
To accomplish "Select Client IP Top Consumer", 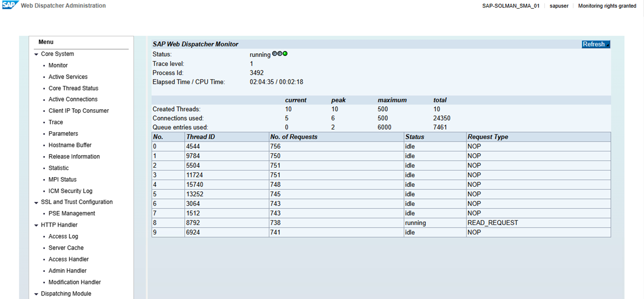I will (x=78, y=111).
